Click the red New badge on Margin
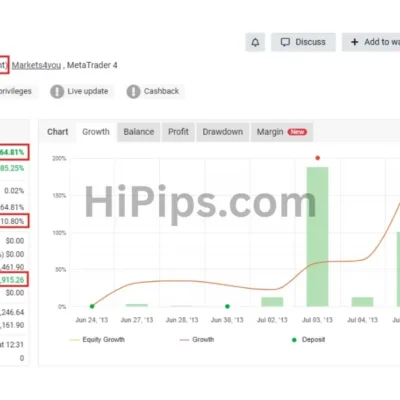The height and width of the screenshot is (400, 400). (x=297, y=132)
